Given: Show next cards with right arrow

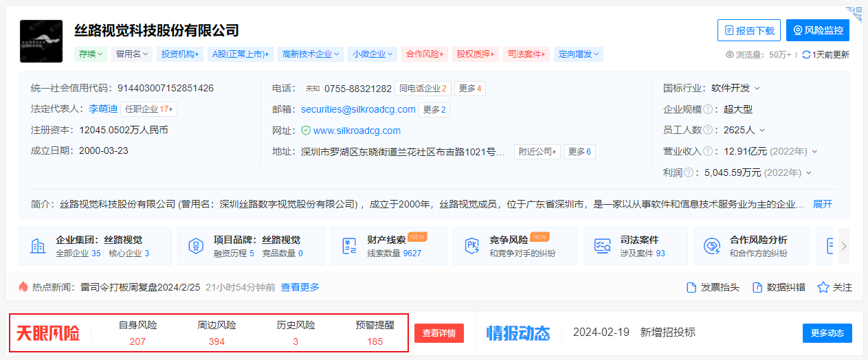Looking at the screenshot, I should pos(844,246).
